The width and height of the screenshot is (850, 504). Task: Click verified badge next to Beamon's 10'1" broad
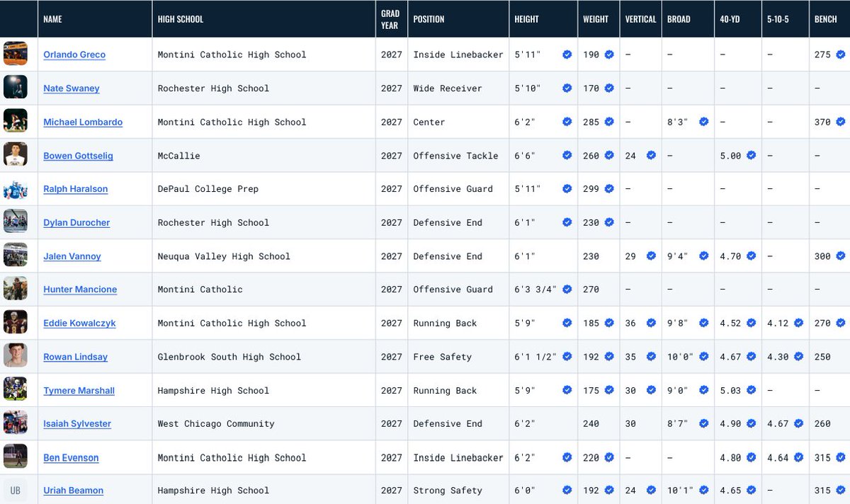click(704, 491)
